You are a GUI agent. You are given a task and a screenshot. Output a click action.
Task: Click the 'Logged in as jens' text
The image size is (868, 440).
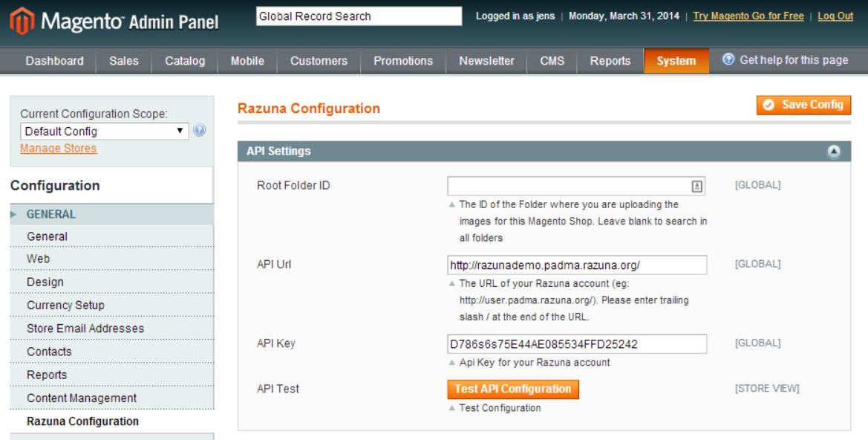pyautogui.click(x=515, y=16)
